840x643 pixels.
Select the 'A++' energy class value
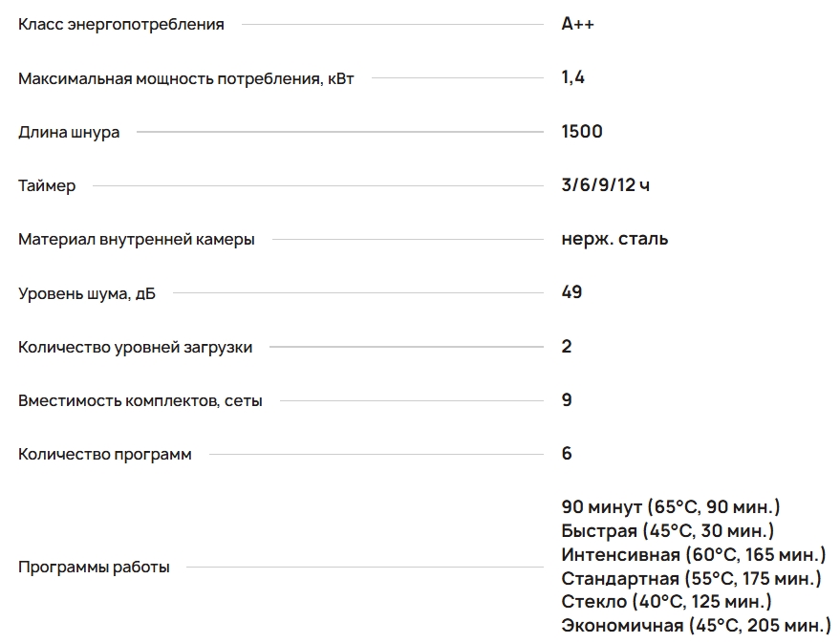pos(577,25)
